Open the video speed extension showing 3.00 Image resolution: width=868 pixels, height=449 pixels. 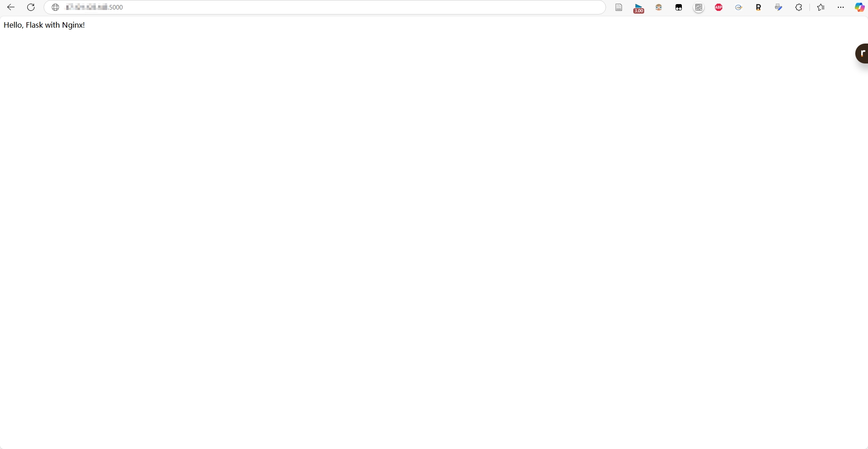point(639,8)
